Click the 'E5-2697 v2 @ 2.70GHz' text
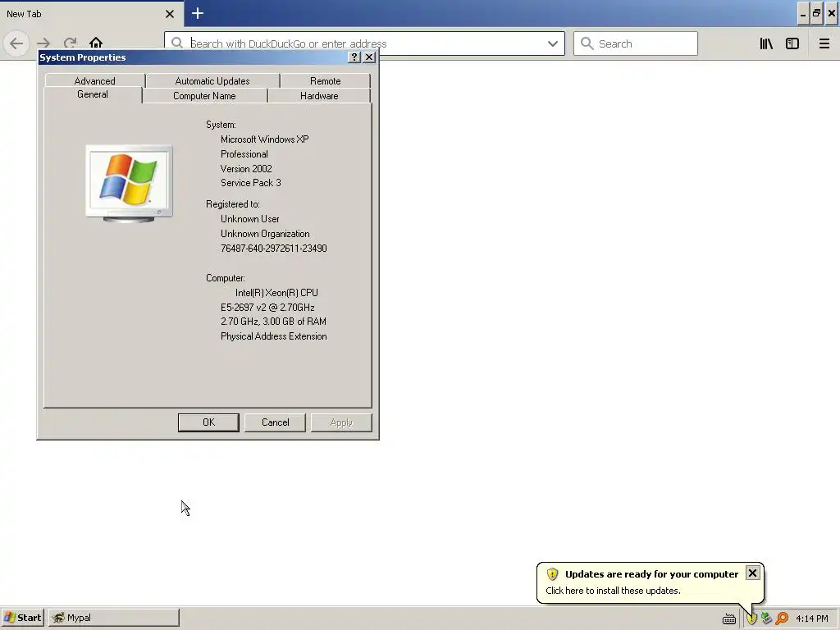The height and width of the screenshot is (630, 840). click(x=267, y=308)
